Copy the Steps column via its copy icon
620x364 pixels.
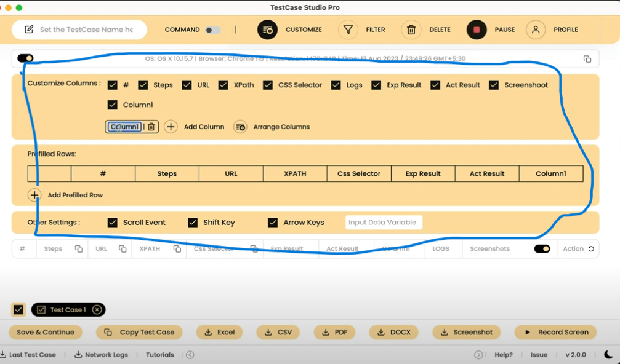(x=78, y=248)
